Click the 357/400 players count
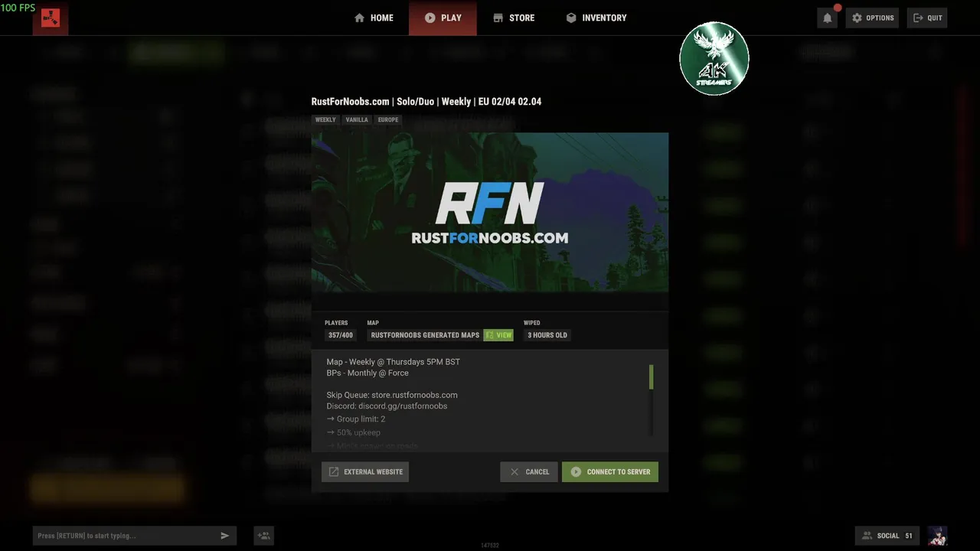 tap(341, 335)
